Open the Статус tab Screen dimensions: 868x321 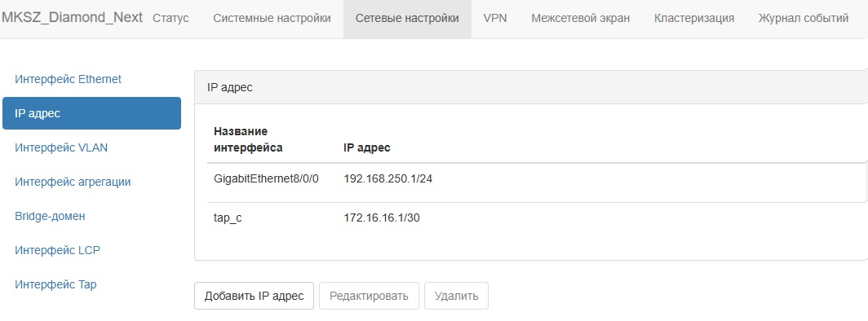(x=170, y=18)
